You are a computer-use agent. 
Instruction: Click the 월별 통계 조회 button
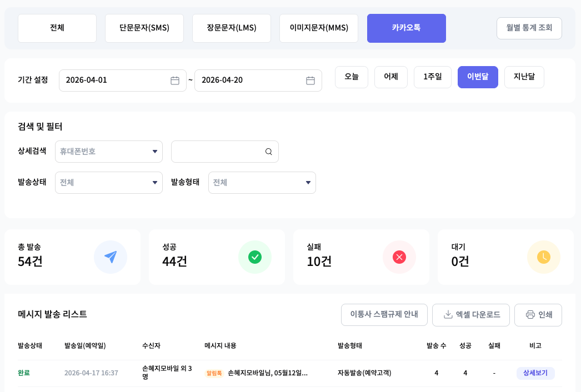coord(529,28)
